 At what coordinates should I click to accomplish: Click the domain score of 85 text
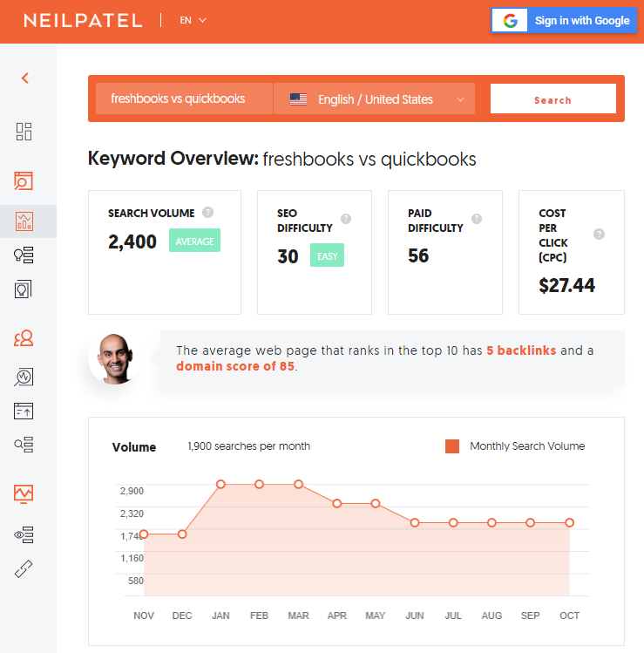click(x=235, y=366)
